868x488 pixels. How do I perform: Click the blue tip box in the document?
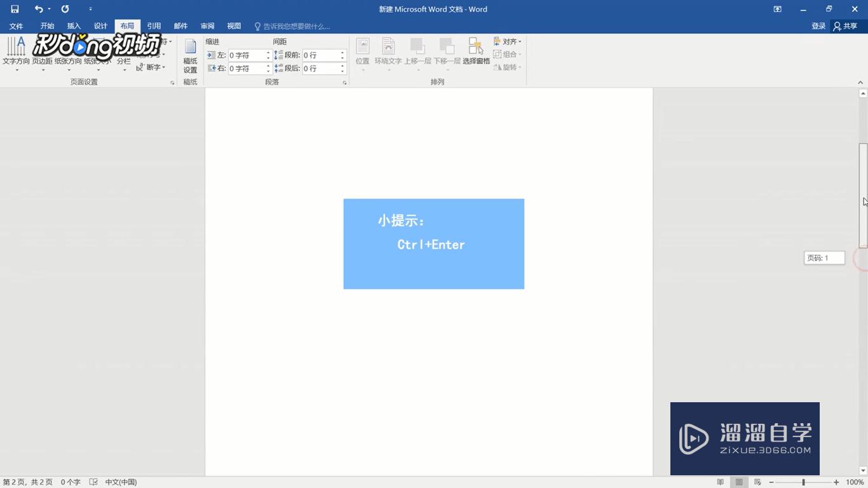434,244
